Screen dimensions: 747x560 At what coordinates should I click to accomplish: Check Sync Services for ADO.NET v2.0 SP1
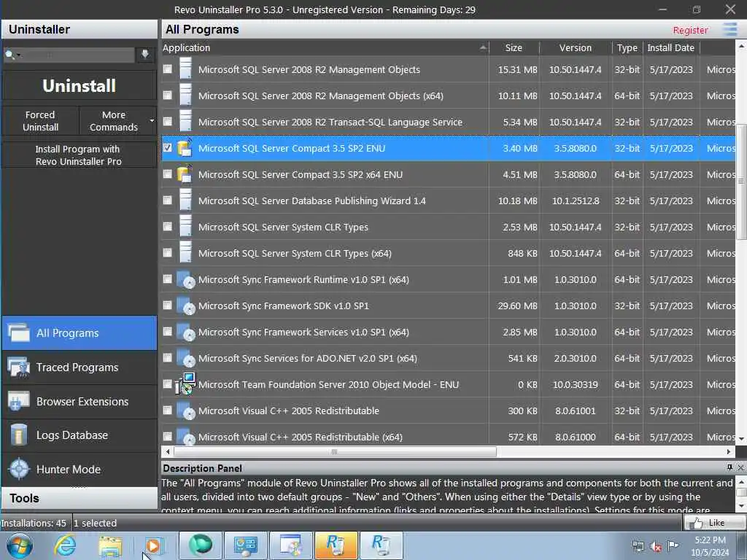pyautogui.click(x=167, y=357)
